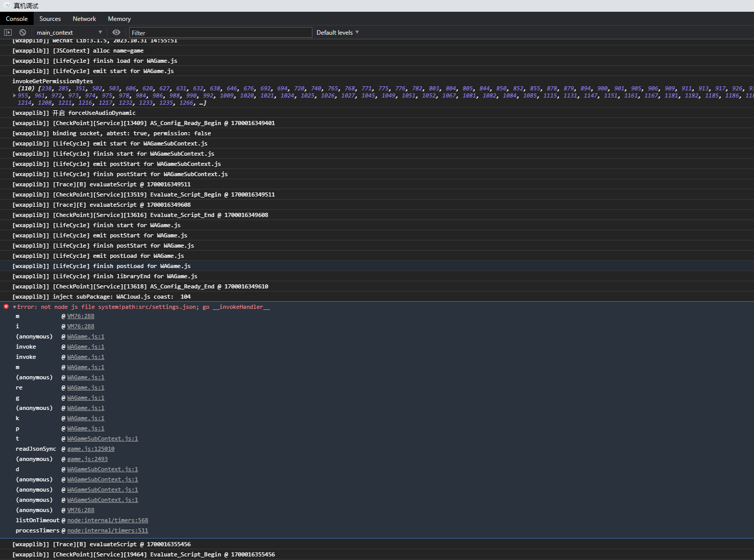
Task: Open the node:internal/timers:568 link
Action: tap(108, 520)
